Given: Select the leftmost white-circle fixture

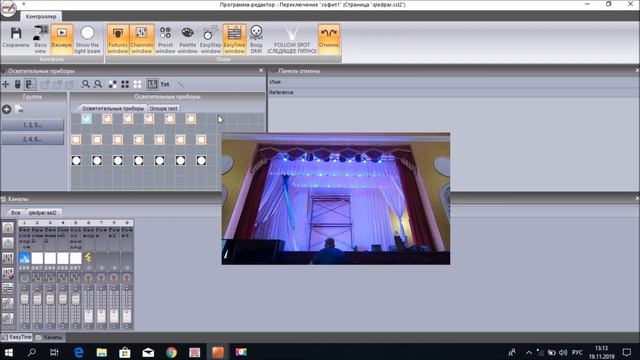Looking at the screenshot, I should point(76,160).
